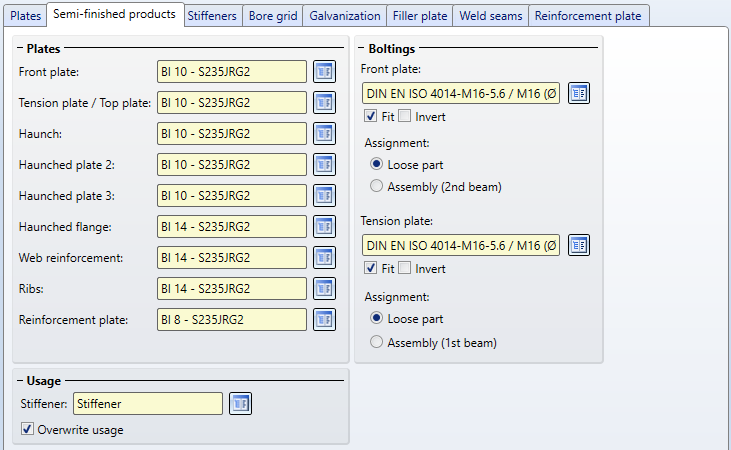Choose Assembly (1st beam) assignment option

click(x=376, y=343)
